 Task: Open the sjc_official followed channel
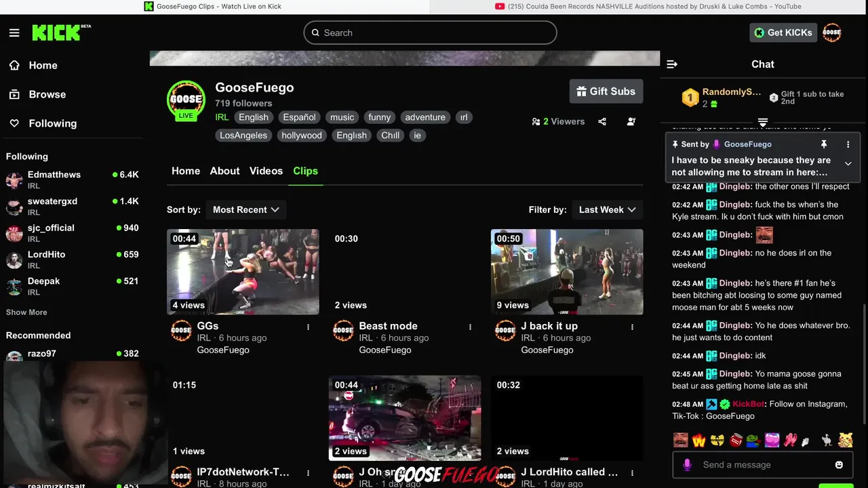tap(72, 232)
